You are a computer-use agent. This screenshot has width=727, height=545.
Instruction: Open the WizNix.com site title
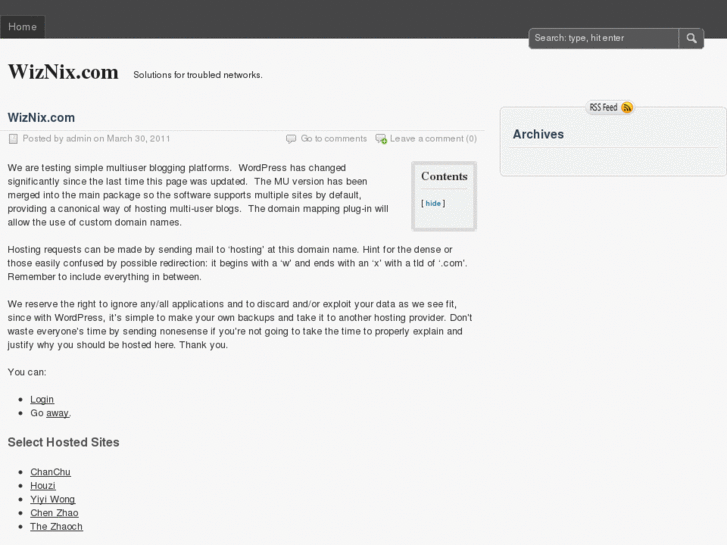(63, 72)
